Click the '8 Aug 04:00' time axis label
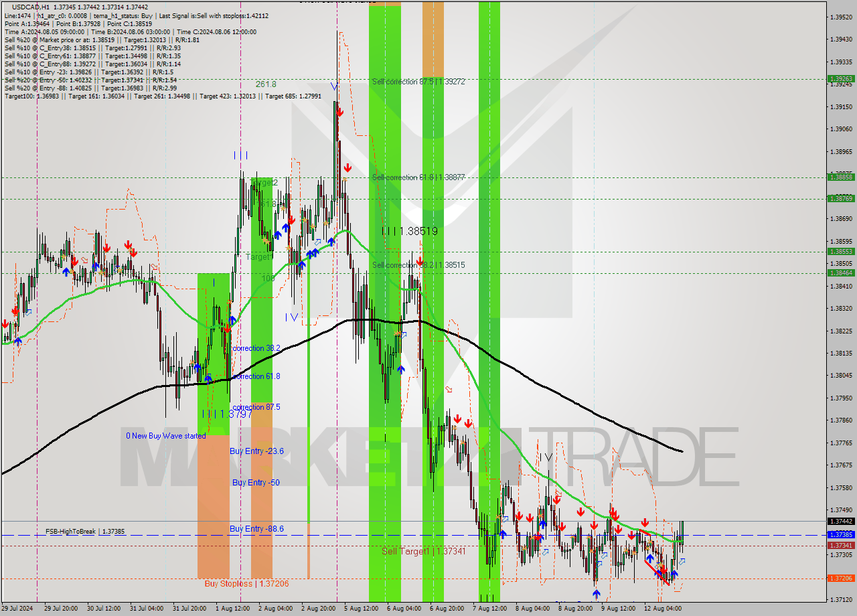 click(532, 609)
